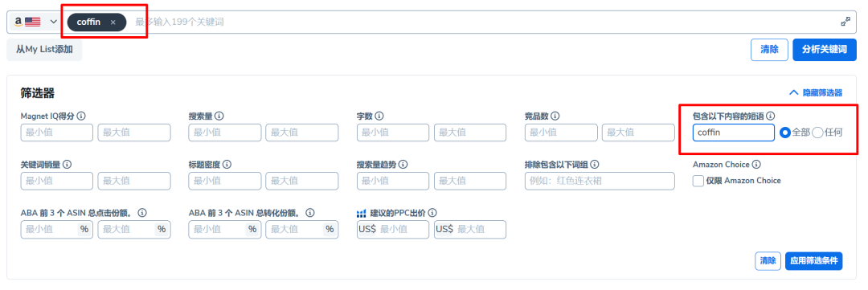Show info for 建议的PPC出价
This screenshot has height=290, width=868.
pos(433,213)
